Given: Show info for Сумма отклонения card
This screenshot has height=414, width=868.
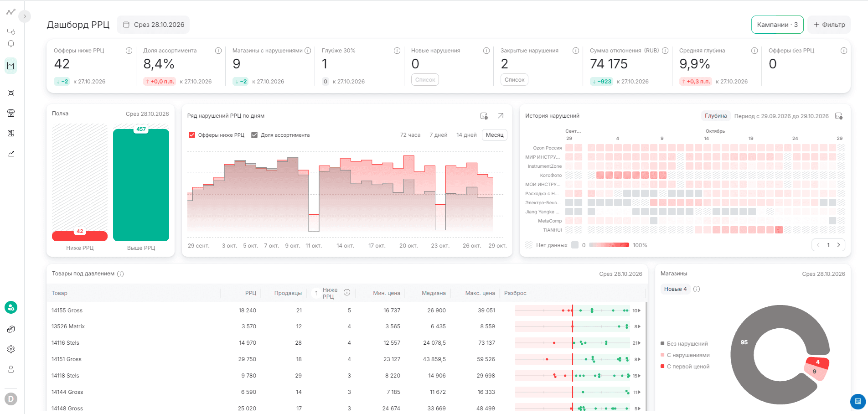Looking at the screenshot, I should [x=665, y=51].
